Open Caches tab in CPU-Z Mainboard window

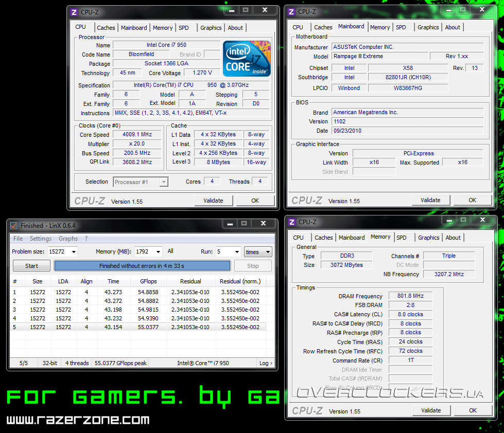point(323,28)
